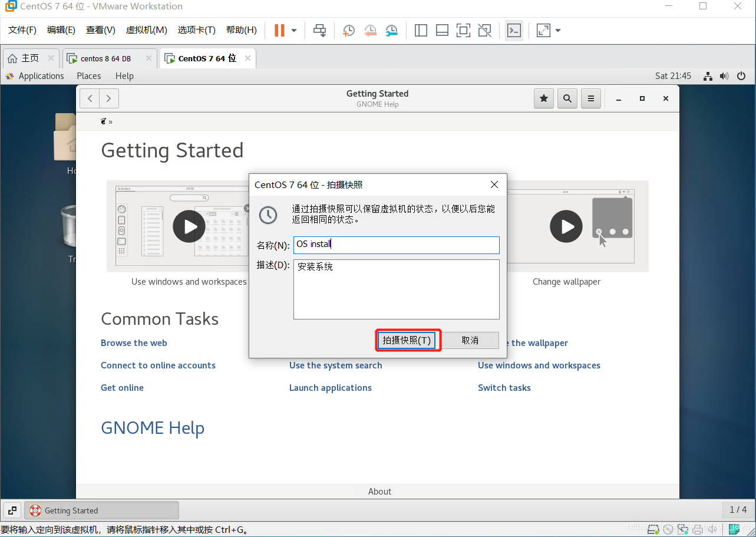The image size is (756, 537).
Task: Open the 帮助(H) menu
Action: point(242,30)
